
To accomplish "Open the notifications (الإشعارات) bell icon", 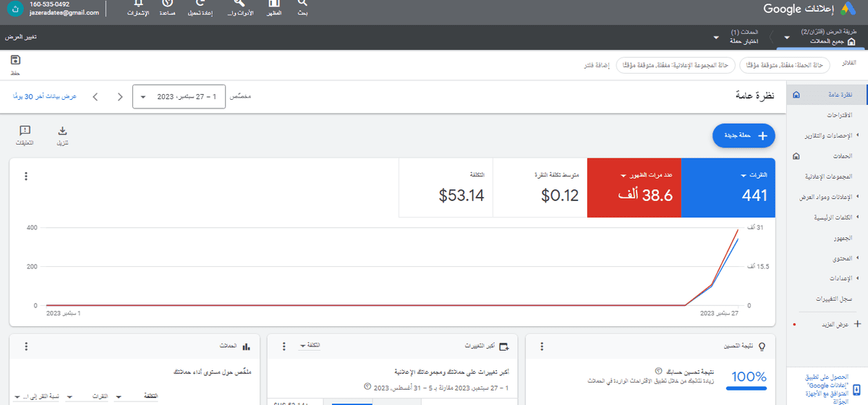I will tap(137, 4).
